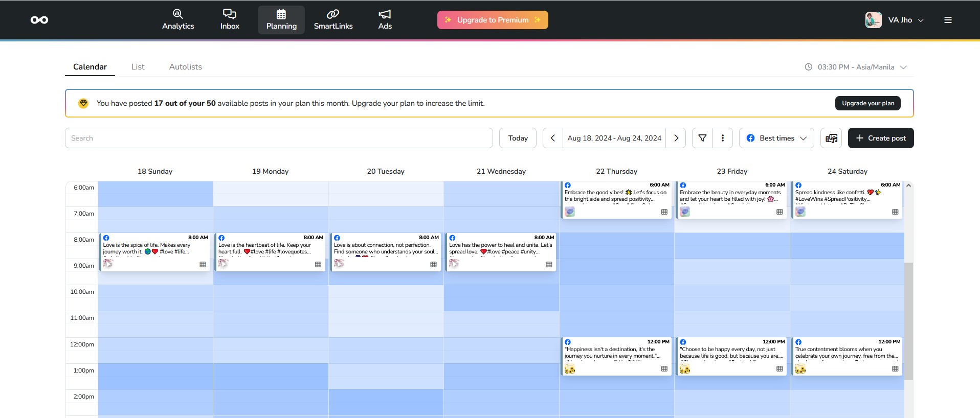Open the three-dot more options menu
980x418 pixels.
723,138
